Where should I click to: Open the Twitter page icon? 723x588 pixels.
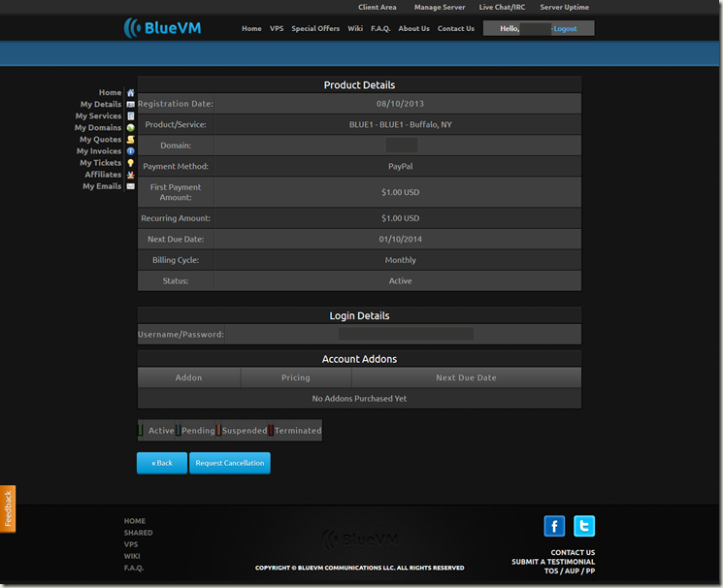pyautogui.click(x=584, y=526)
